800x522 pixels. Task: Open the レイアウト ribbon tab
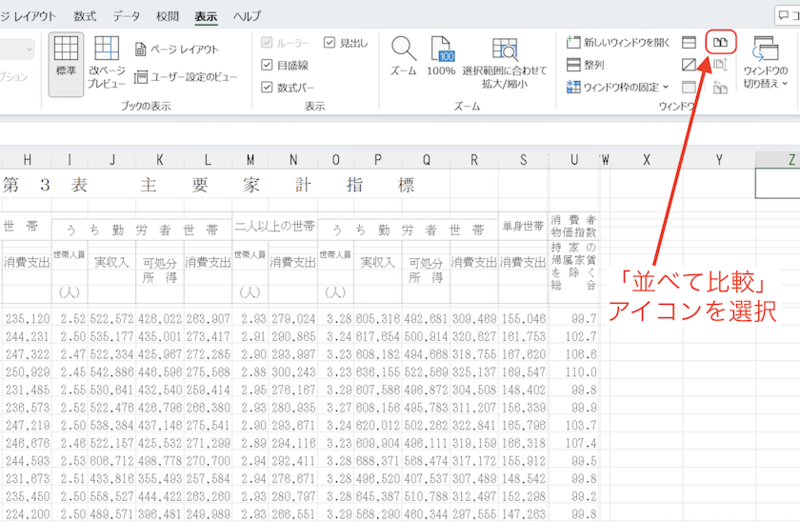[x=28, y=16]
